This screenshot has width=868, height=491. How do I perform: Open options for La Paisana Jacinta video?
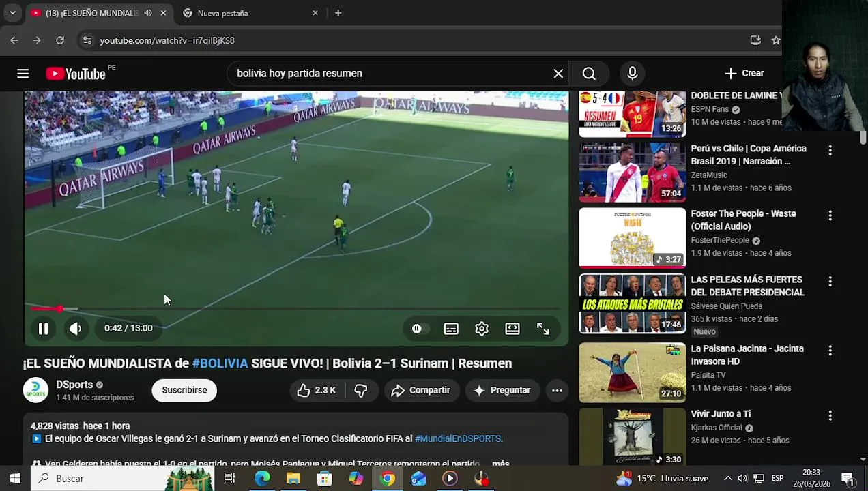[x=830, y=351]
